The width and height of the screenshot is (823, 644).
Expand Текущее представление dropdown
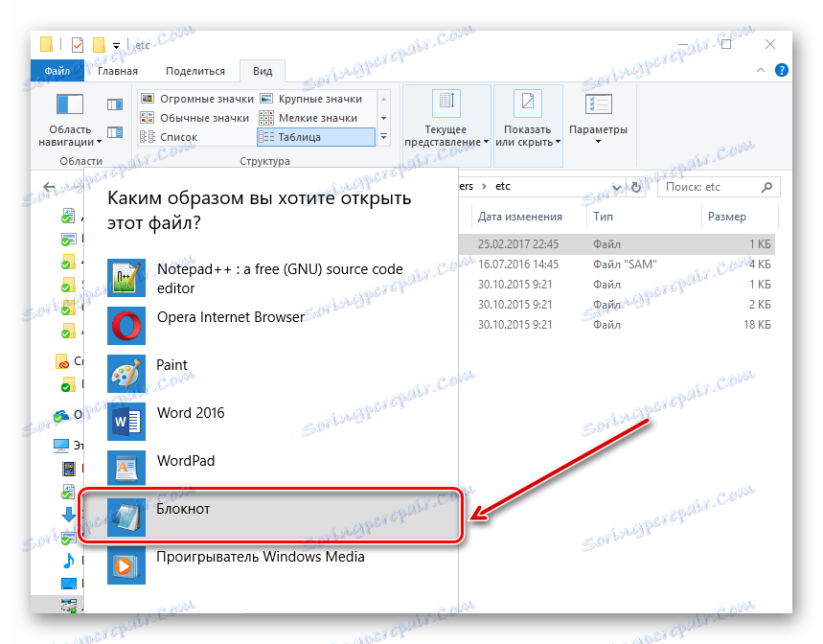[x=486, y=142]
